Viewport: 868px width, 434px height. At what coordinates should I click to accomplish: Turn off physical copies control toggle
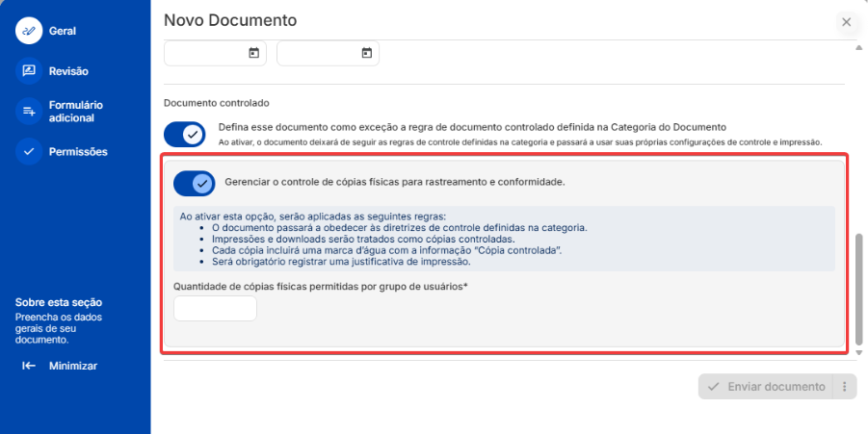tap(195, 183)
